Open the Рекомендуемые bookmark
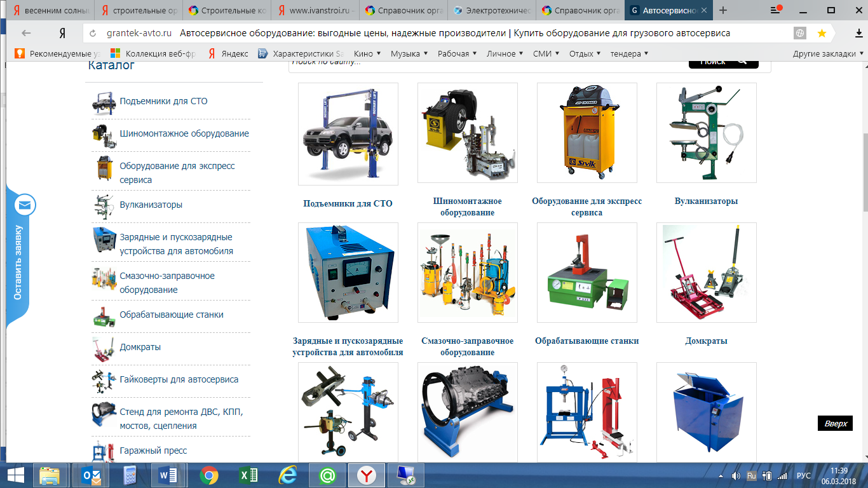This screenshot has width=868, height=488. pos(58,54)
